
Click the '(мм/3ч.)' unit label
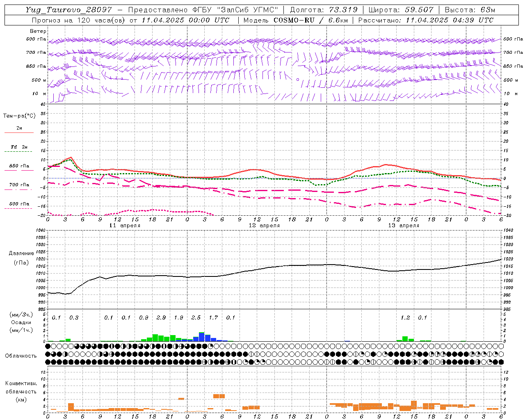click(x=21, y=315)
